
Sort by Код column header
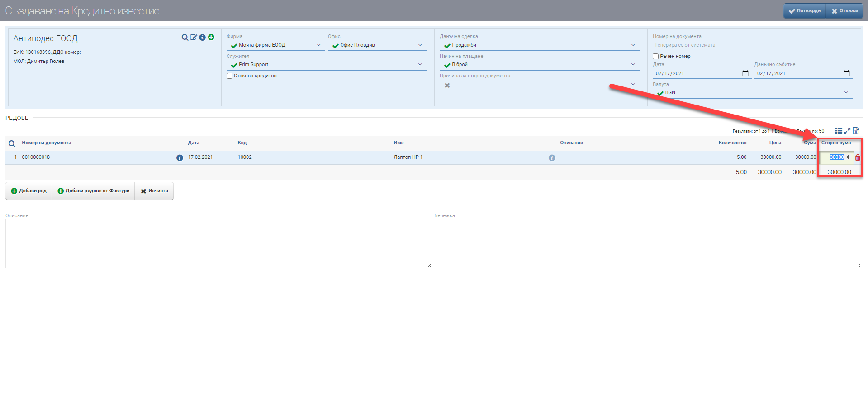point(242,143)
